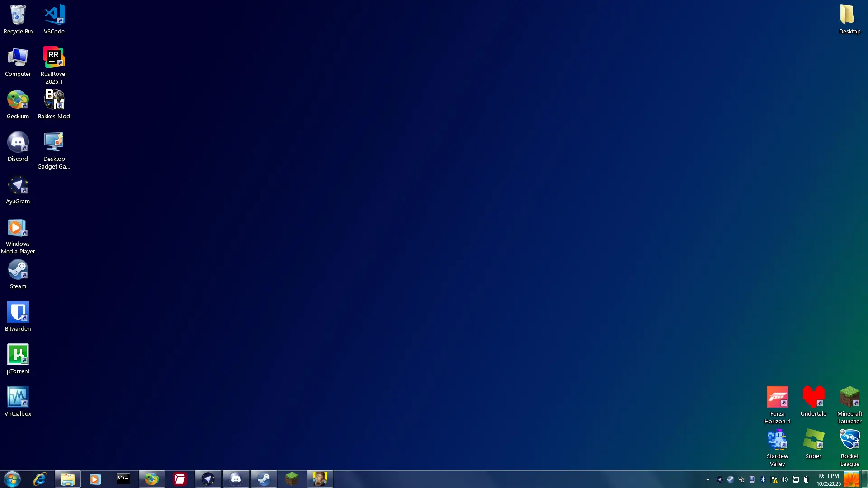The width and height of the screenshot is (868, 488).
Task: Select the Steam desktop shortcut
Action: pyautogui.click(x=18, y=274)
